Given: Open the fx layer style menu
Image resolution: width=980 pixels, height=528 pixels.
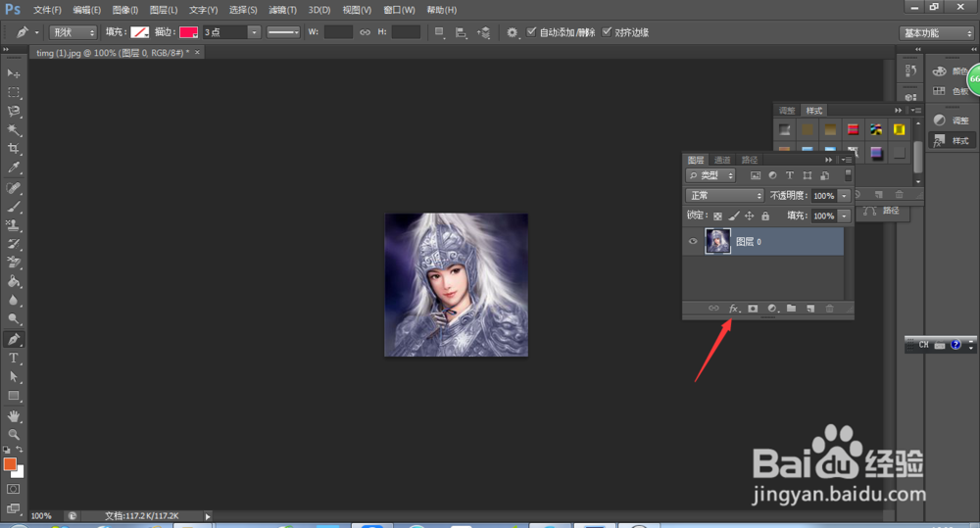Looking at the screenshot, I should (x=734, y=309).
